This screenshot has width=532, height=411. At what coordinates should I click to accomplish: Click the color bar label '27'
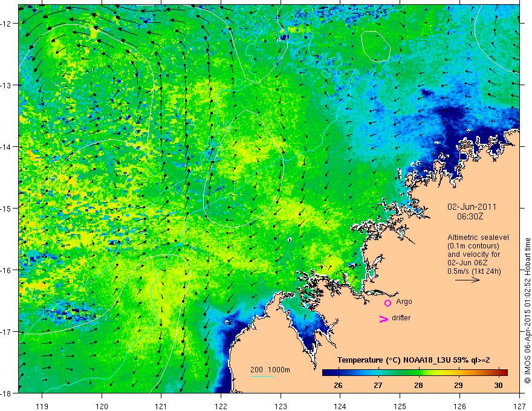[x=378, y=385]
